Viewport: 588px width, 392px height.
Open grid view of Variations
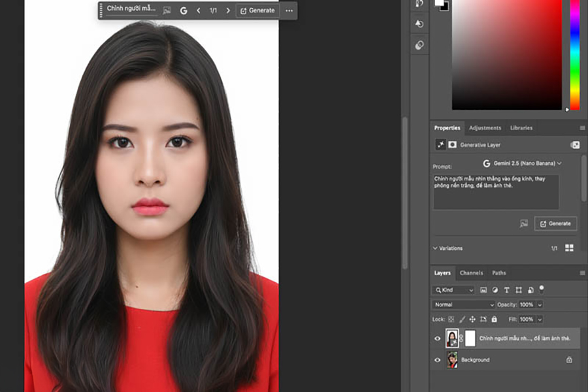[x=568, y=248]
